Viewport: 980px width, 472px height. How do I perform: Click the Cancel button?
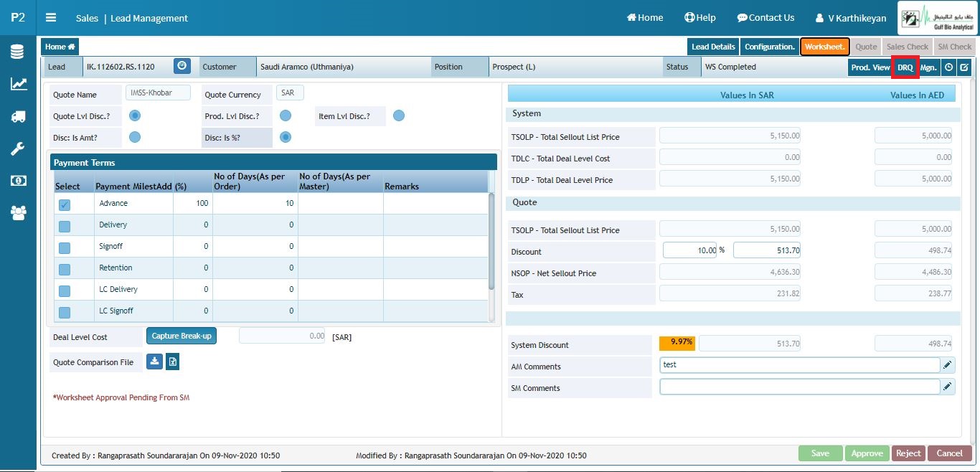(949, 453)
